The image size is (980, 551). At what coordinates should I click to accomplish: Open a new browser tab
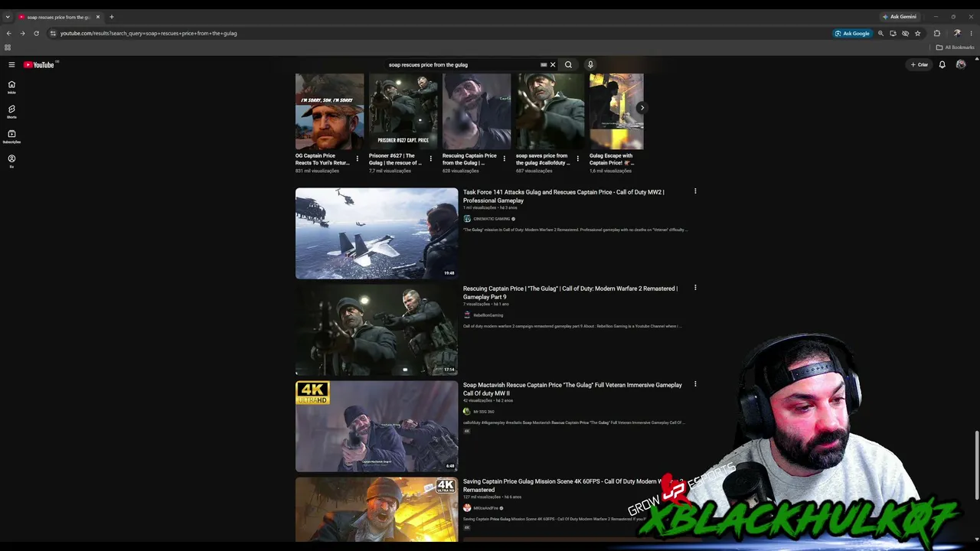pyautogui.click(x=112, y=17)
